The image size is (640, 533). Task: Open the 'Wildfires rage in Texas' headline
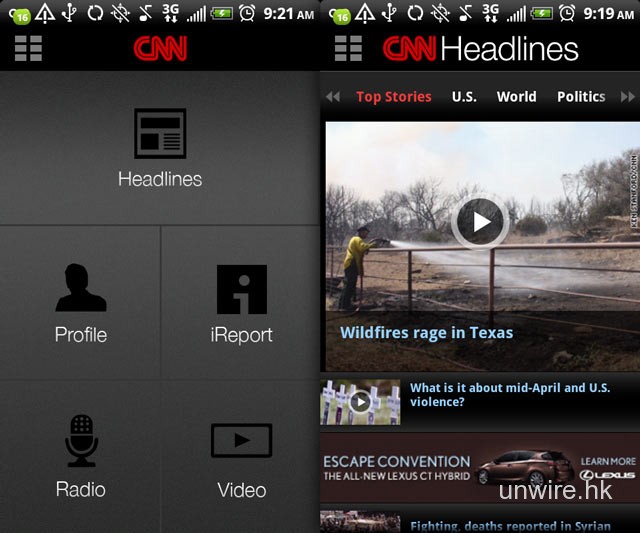[427, 333]
